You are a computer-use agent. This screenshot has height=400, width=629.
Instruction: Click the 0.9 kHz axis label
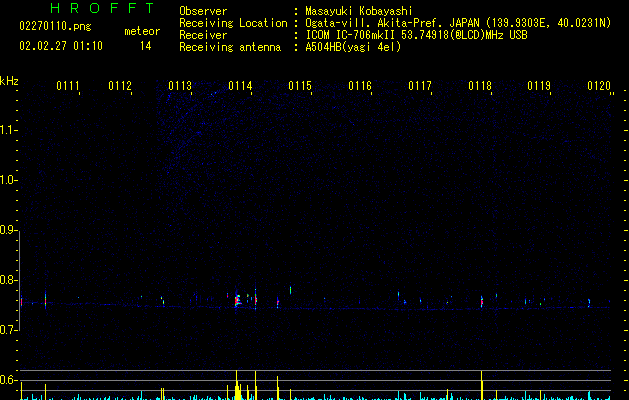[8, 230]
